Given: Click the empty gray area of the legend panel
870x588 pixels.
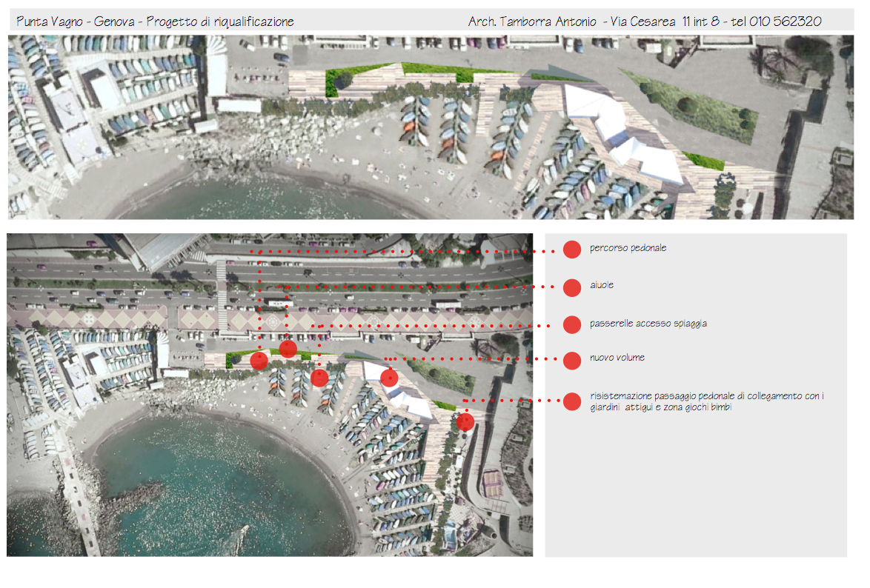Looking at the screenshot, I should [x=695, y=489].
